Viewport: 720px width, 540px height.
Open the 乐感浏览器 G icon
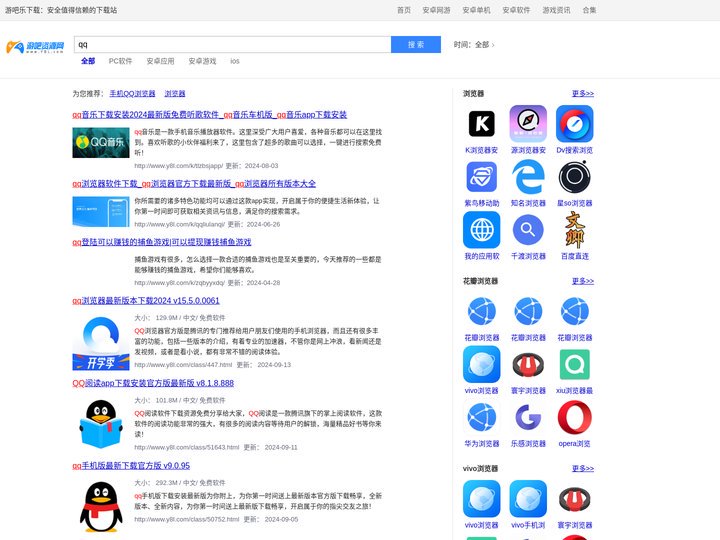(x=528, y=417)
